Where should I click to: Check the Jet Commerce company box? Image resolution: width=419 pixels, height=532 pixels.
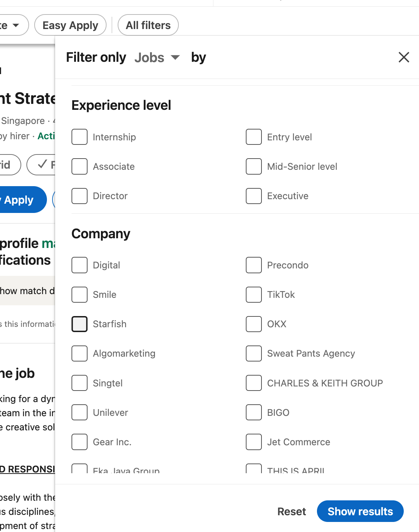click(x=254, y=442)
